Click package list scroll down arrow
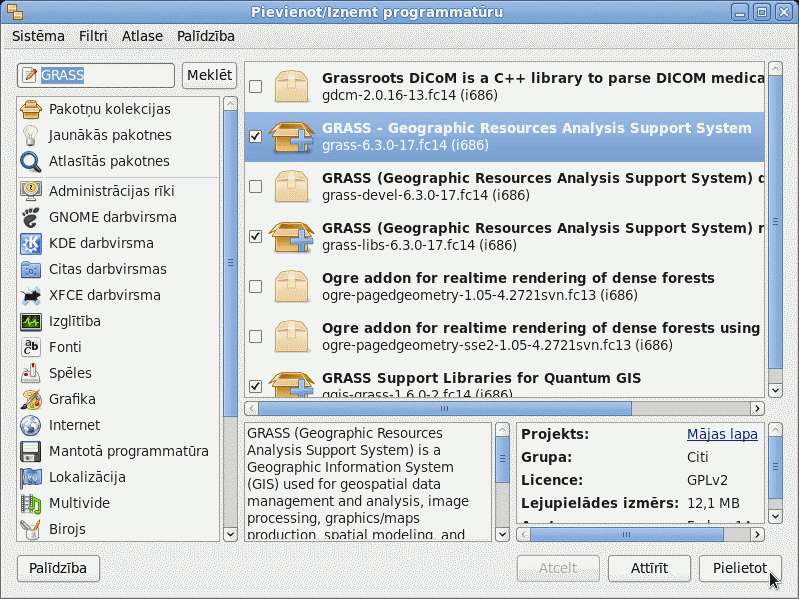The width and height of the screenshot is (799, 599). [776, 391]
